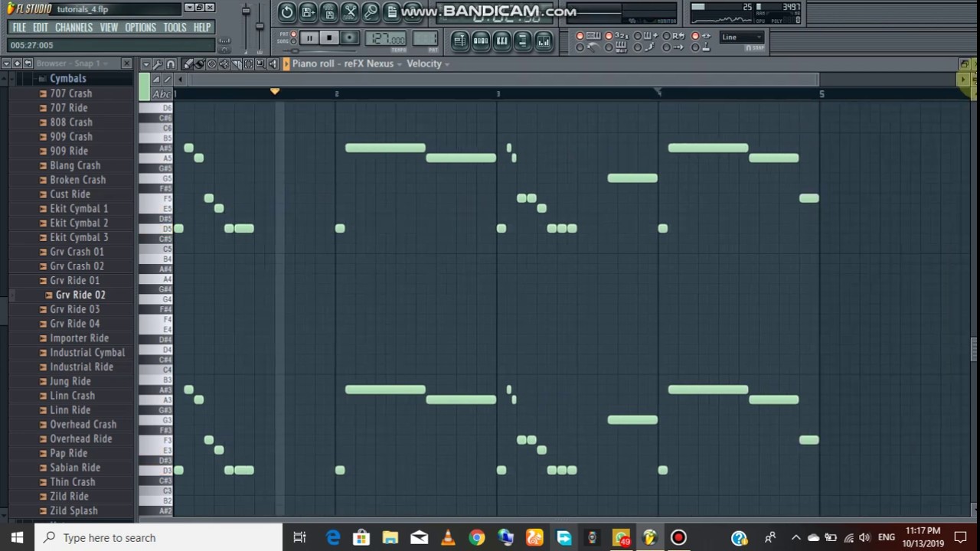The height and width of the screenshot is (551, 980).
Task: Open the browser options arrow menu
Action: tap(6, 64)
